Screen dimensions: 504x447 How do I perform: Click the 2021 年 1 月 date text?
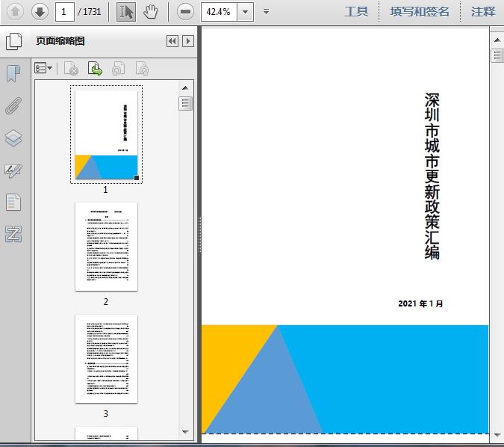(420, 303)
